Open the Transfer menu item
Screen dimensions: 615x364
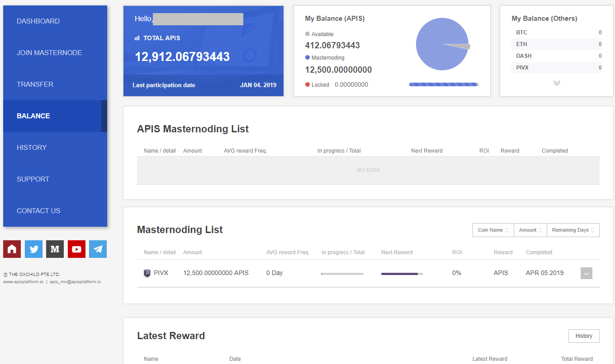[x=55, y=84]
